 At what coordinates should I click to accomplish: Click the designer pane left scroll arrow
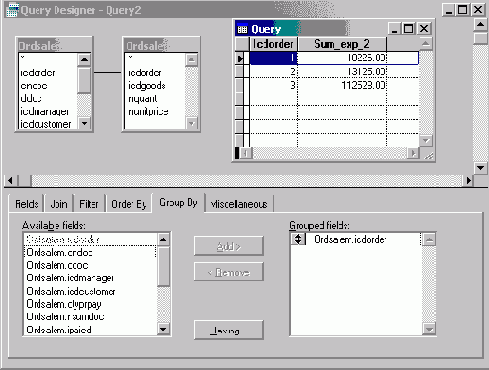(10, 180)
